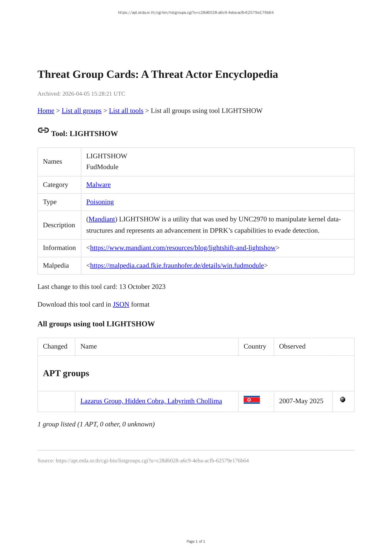The image size is (392, 554).
Task: Follow the Mandiant source link in Description
Action: pyautogui.click(x=102, y=219)
